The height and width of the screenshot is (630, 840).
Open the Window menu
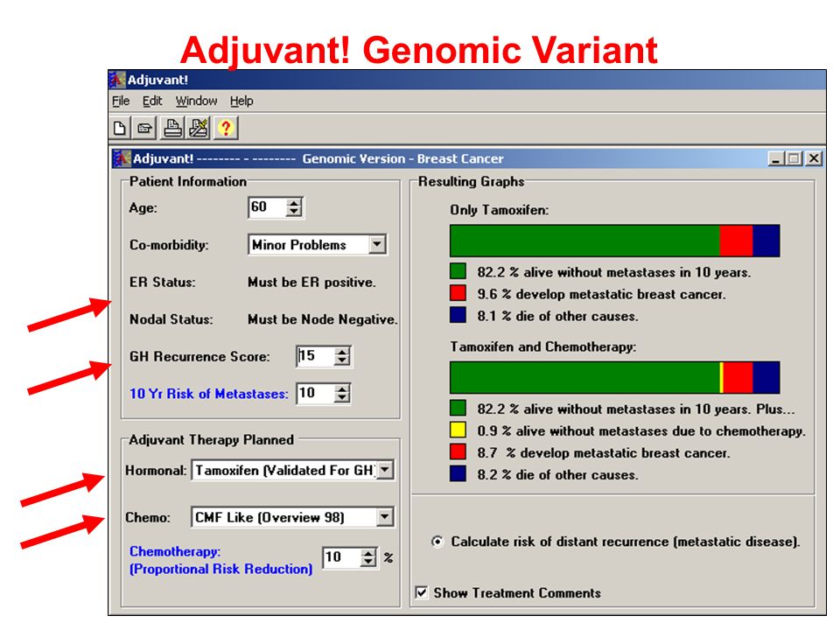tap(196, 101)
